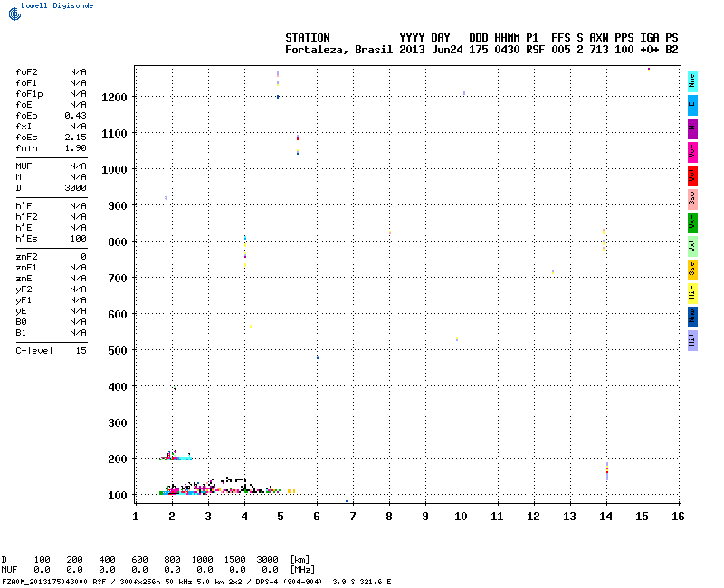Click the foEs value 2.15
Viewport: 724px width, 588px height.
pyautogui.click(x=75, y=138)
